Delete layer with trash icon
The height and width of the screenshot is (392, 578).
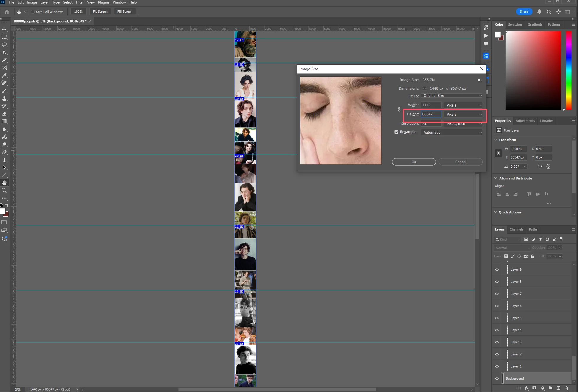[566, 388]
